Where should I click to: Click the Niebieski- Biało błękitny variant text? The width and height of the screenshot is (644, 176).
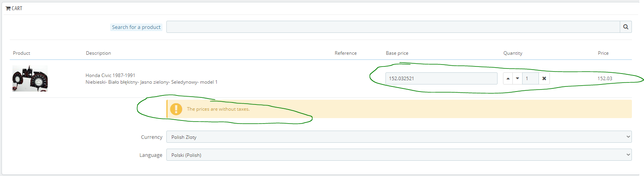(x=152, y=82)
